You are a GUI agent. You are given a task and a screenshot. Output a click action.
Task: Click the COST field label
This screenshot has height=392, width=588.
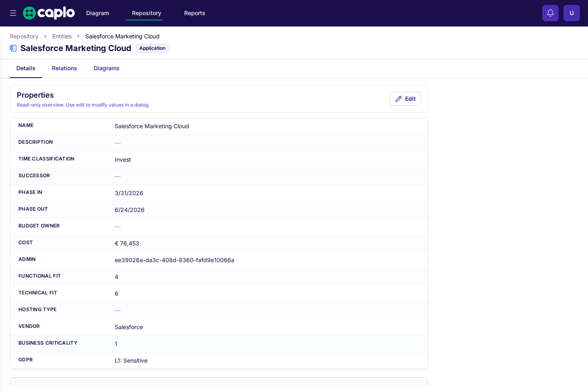(x=25, y=243)
